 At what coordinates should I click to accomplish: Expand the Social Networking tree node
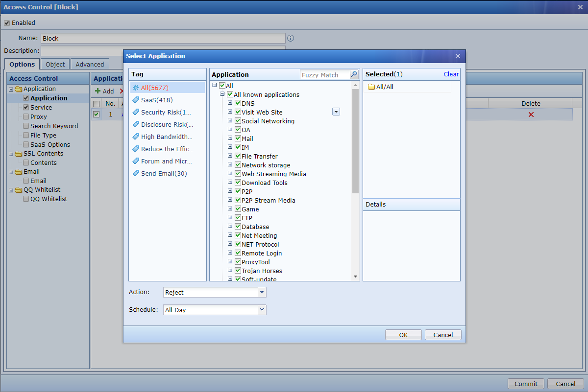click(x=230, y=121)
